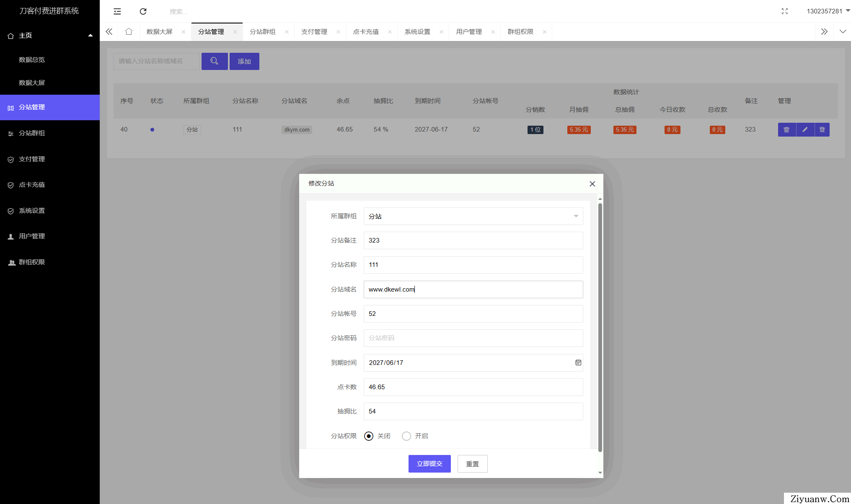Close the 修改分站 dialog with X
The image size is (851, 504).
(x=592, y=184)
